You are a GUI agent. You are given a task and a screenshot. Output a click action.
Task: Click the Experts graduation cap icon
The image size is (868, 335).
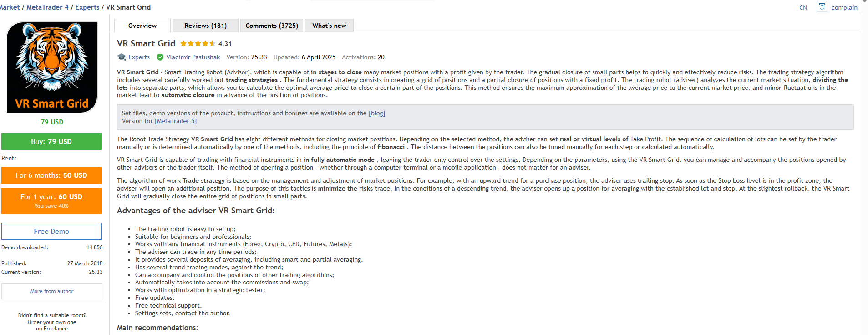(x=122, y=57)
